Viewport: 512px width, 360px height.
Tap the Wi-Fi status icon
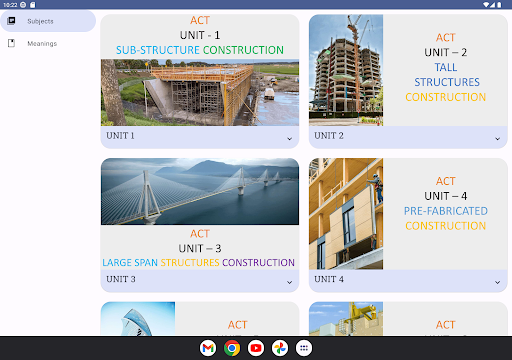click(x=487, y=5)
